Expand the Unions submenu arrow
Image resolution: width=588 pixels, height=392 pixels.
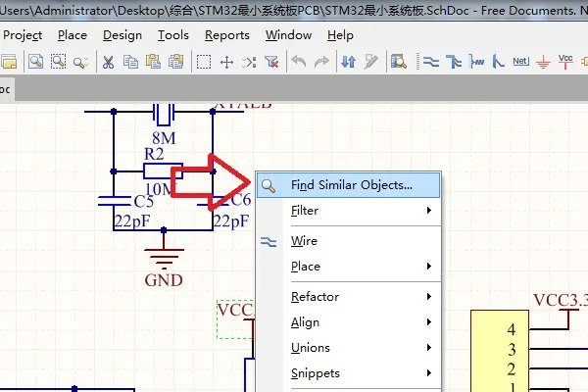(429, 348)
